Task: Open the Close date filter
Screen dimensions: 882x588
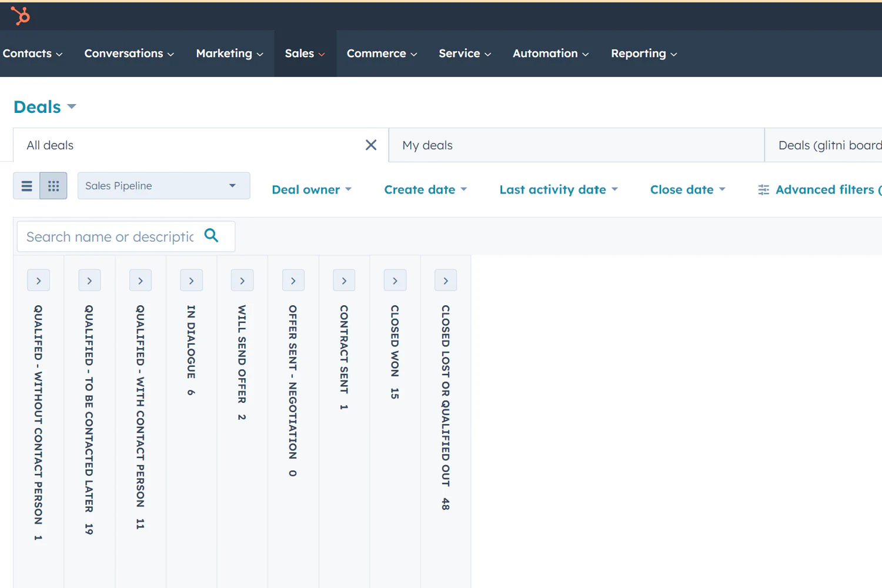Action: [x=687, y=189]
